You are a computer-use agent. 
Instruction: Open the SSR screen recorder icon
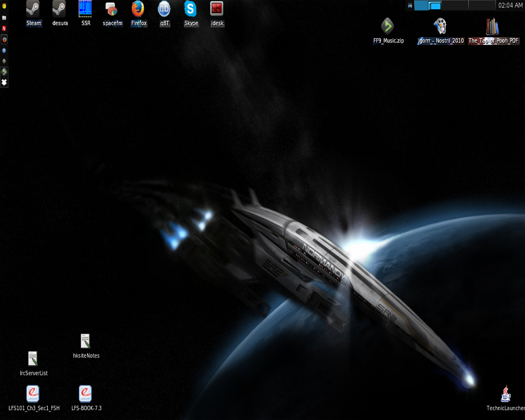(86, 9)
